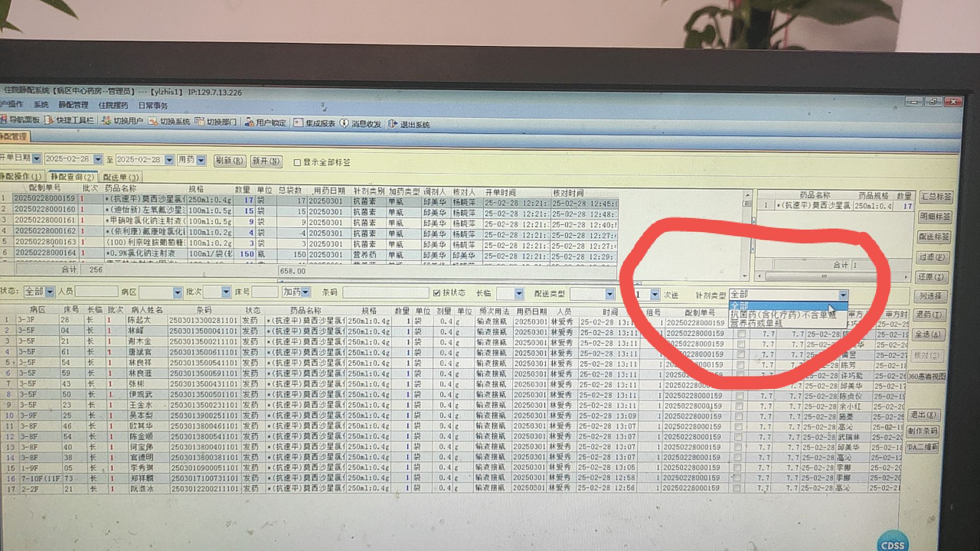The width and height of the screenshot is (980, 551).
Task: Enable the 显示全部标签 checkbox
Action: click(x=297, y=162)
